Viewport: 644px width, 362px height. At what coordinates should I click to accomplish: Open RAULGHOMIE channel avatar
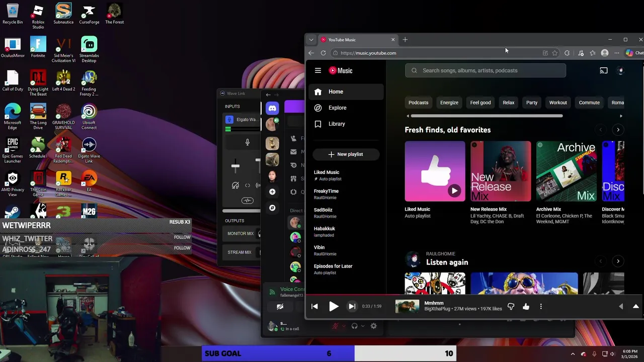tap(413, 259)
